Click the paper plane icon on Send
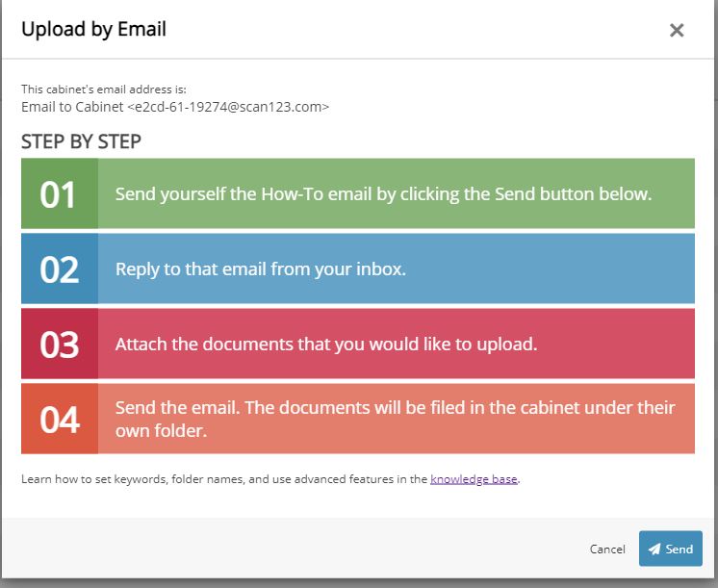Viewport: 718px width, 588px height. click(x=654, y=550)
